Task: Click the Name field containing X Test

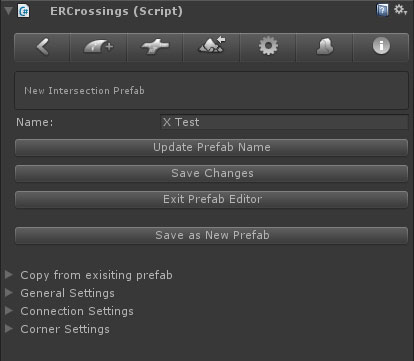Action: tap(284, 122)
